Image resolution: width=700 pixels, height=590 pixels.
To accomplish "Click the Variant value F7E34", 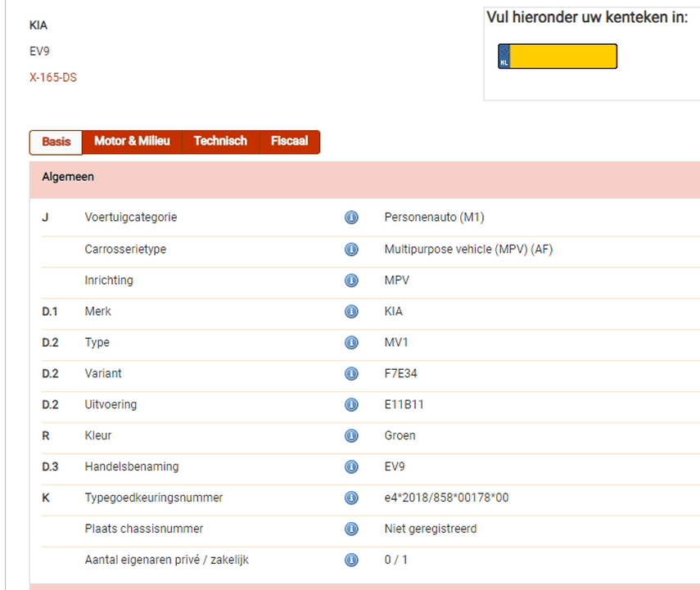I will 401,373.
